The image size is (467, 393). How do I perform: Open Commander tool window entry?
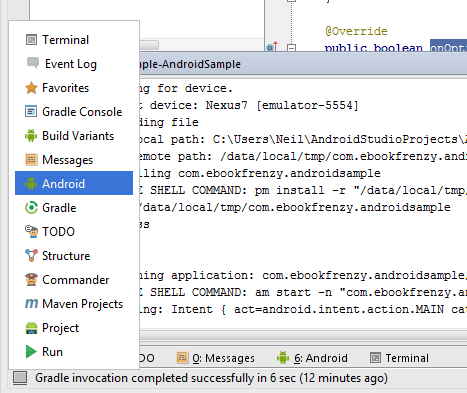pos(74,280)
